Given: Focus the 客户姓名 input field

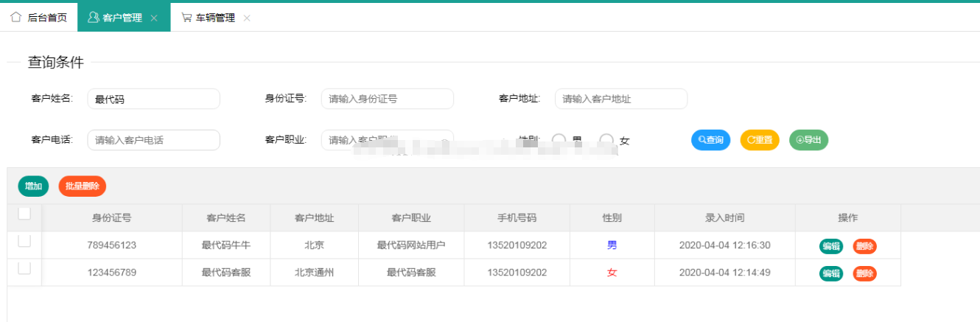Looking at the screenshot, I should pos(154,99).
